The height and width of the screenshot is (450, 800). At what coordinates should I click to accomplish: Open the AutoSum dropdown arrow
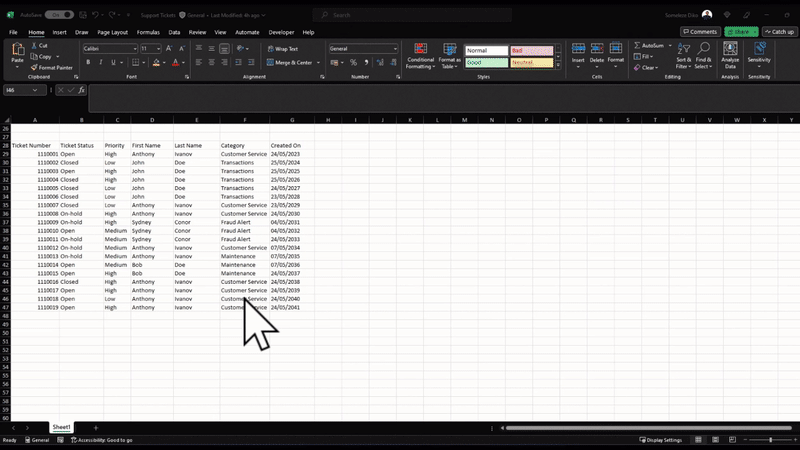670,45
